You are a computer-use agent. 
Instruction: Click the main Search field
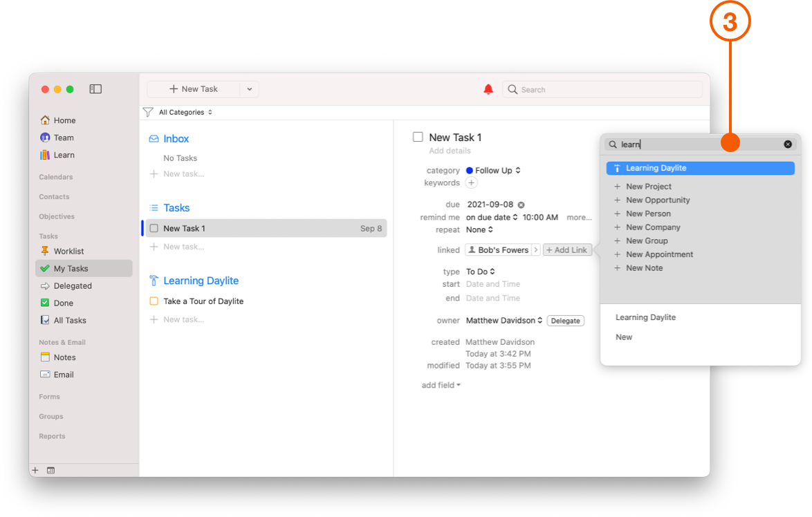click(x=602, y=90)
